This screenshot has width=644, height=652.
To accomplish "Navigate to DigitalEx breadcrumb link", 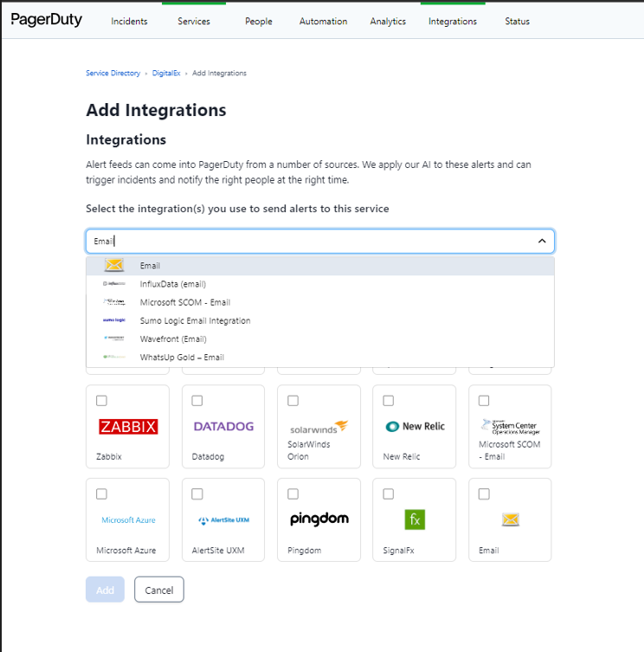I will click(166, 74).
